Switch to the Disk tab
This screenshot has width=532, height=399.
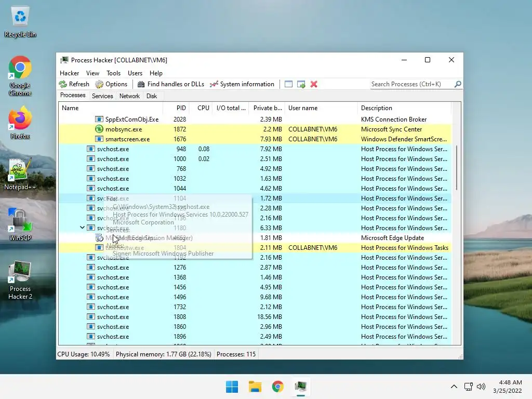(x=152, y=96)
